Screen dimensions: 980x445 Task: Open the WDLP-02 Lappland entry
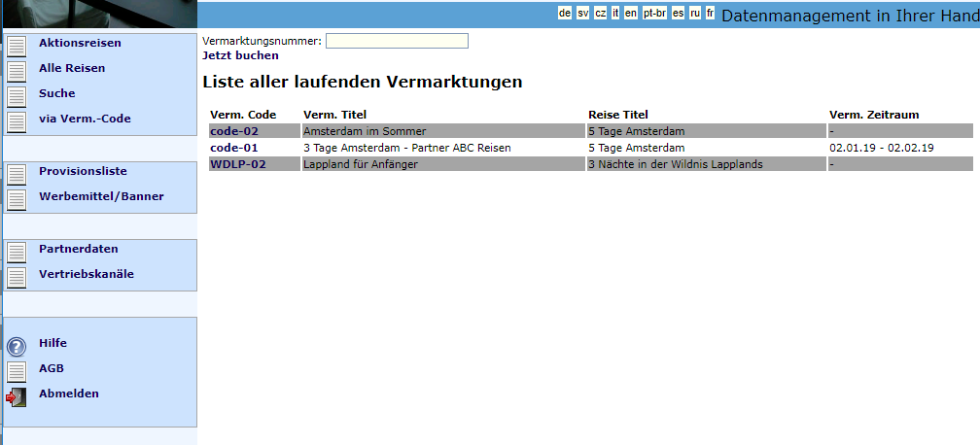coord(237,164)
